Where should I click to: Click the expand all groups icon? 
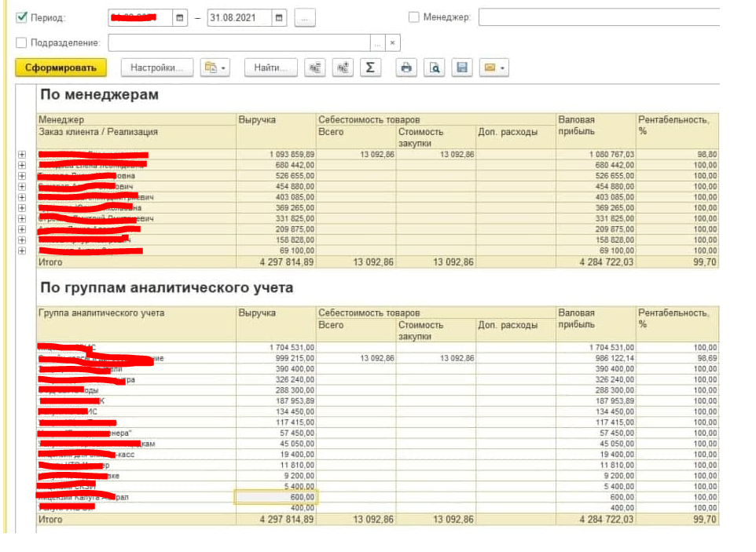pos(342,68)
